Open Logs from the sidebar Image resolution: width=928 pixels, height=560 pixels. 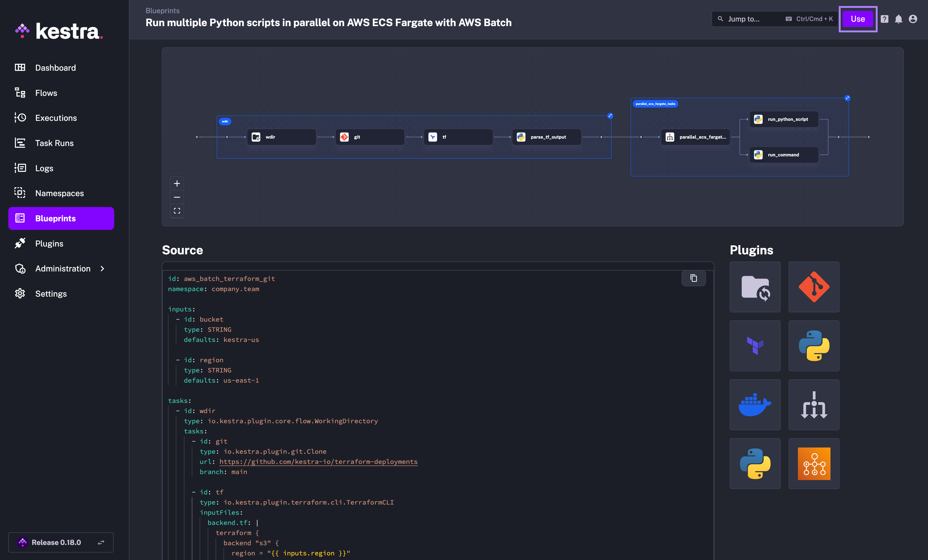coord(44,168)
